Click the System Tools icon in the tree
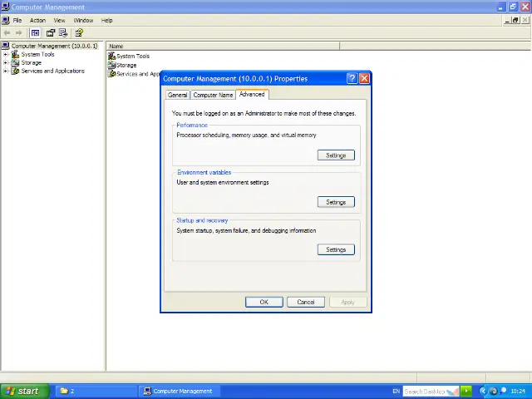 click(15, 54)
